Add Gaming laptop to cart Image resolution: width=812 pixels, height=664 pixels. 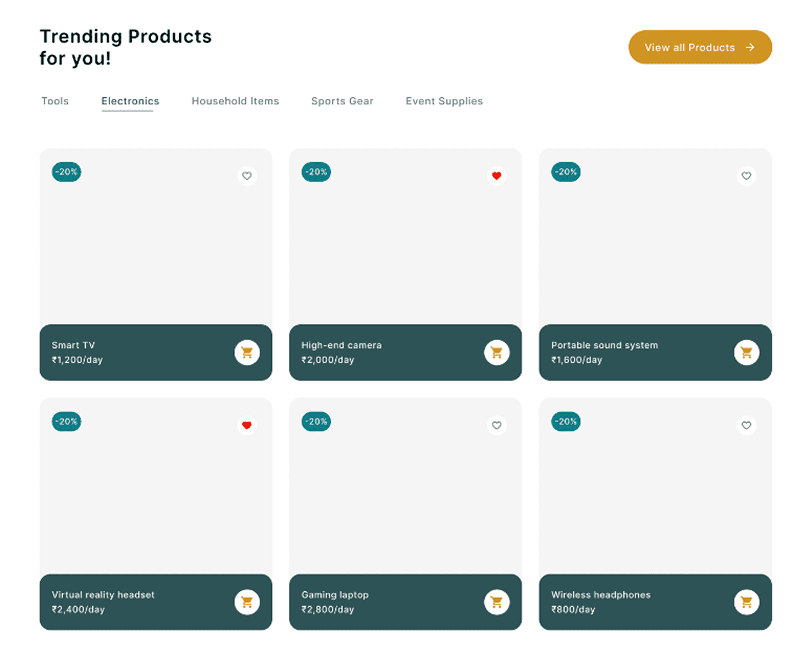(x=497, y=602)
